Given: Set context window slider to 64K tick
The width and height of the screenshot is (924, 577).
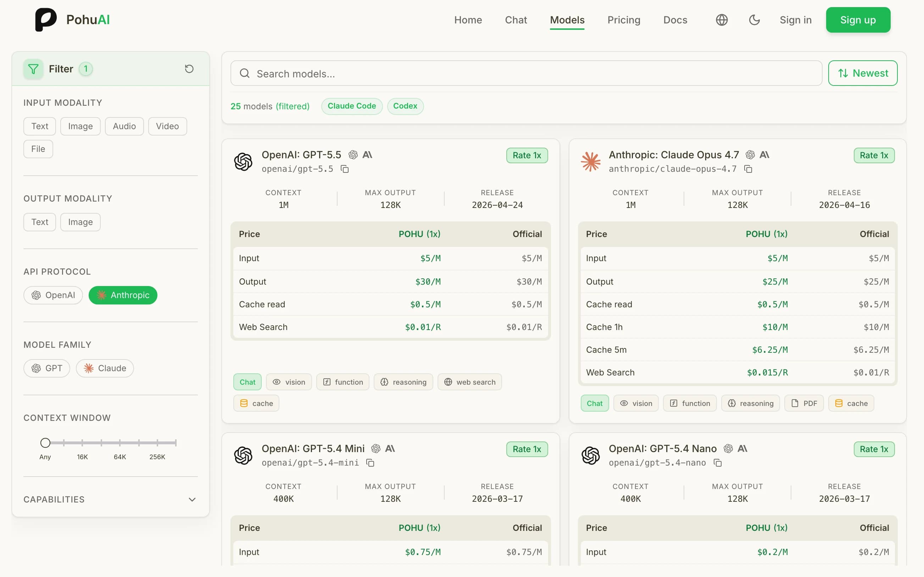Looking at the screenshot, I should (120, 443).
